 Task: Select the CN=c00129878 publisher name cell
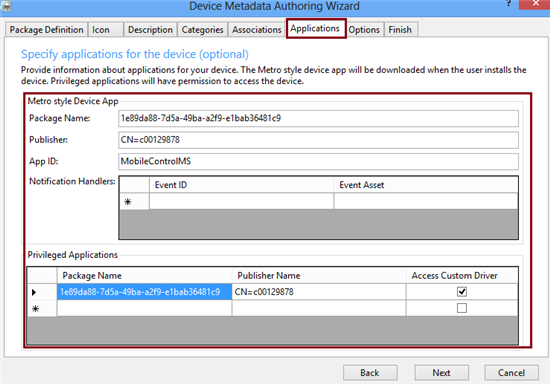click(x=318, y=292)
